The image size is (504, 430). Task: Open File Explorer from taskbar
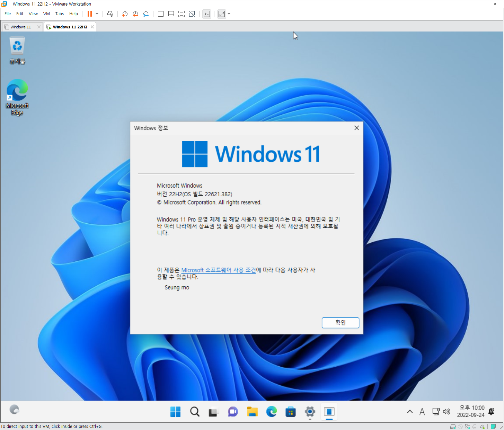(x=252, y=412)
